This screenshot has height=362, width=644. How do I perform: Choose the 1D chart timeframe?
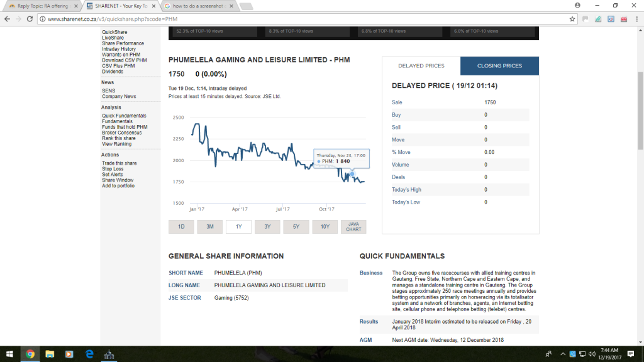[181, 227]
